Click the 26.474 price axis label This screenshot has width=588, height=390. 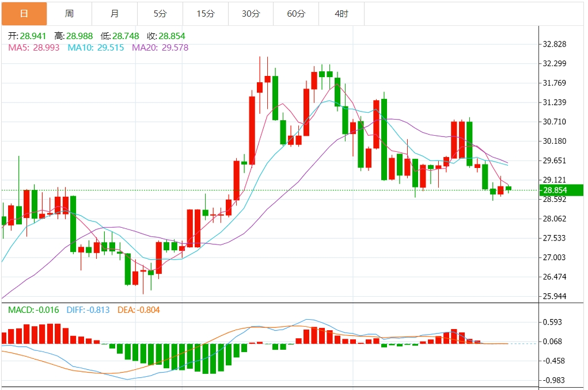point(555,277)
